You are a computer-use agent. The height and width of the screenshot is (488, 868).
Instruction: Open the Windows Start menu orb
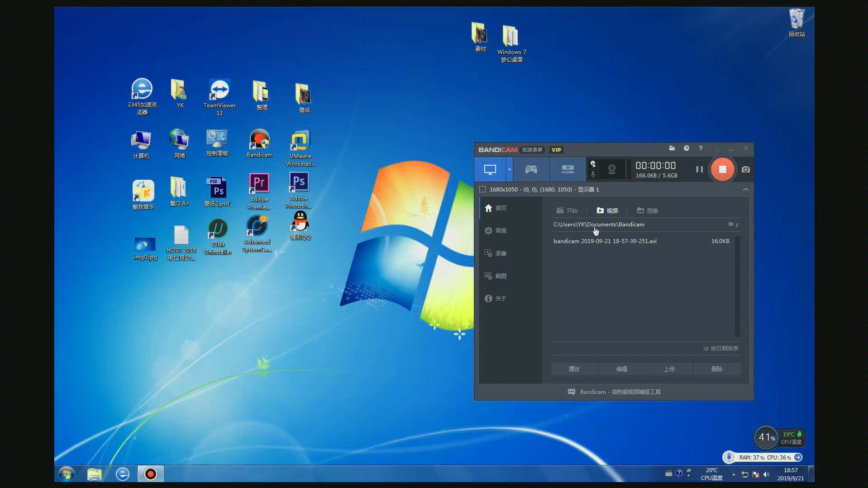click(x=67, y=474)
